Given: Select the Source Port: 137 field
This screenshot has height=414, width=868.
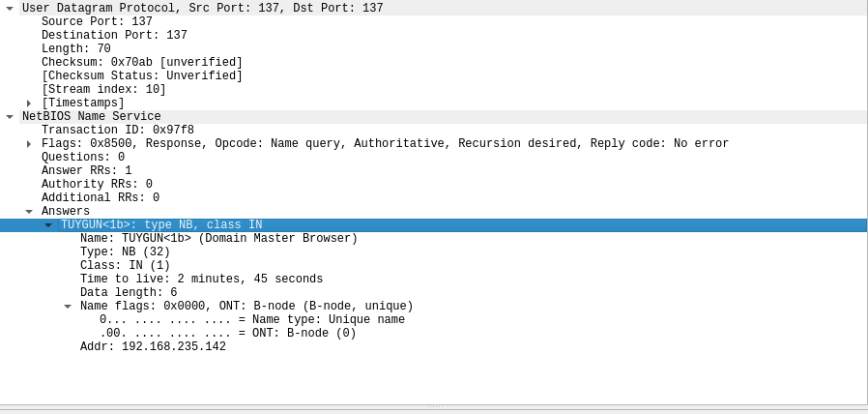Looking at the screenshot, I should coord(97,21).
